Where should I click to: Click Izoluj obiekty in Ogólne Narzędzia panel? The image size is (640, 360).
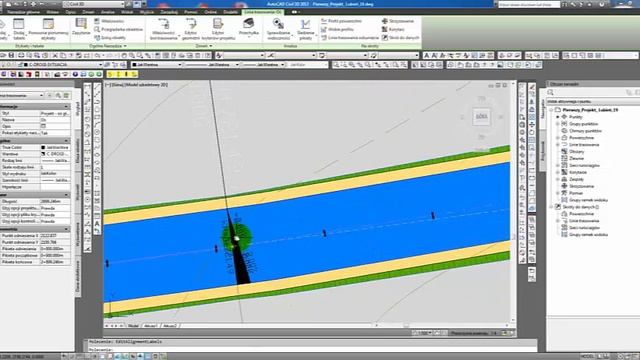click(110, 38)
